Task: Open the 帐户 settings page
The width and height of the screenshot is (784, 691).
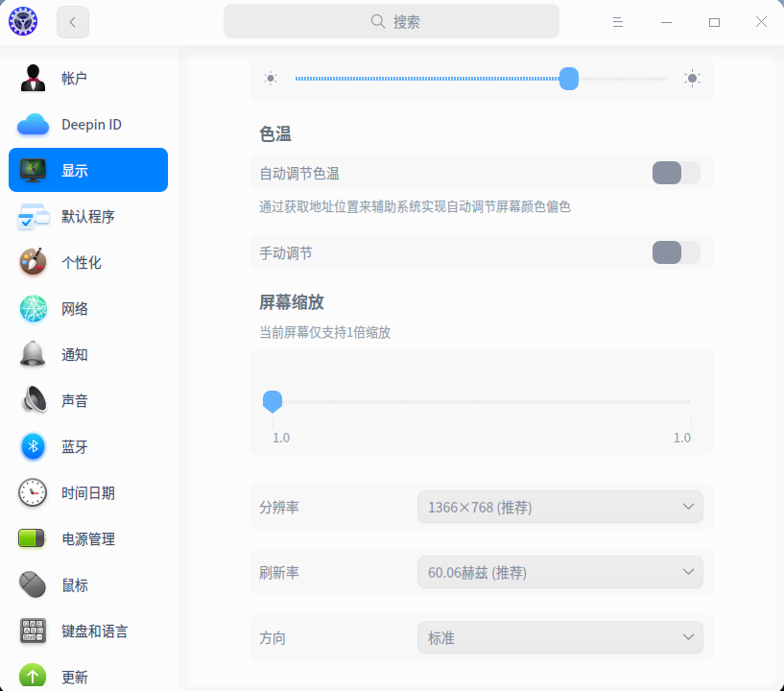Action: click(88, 78)
